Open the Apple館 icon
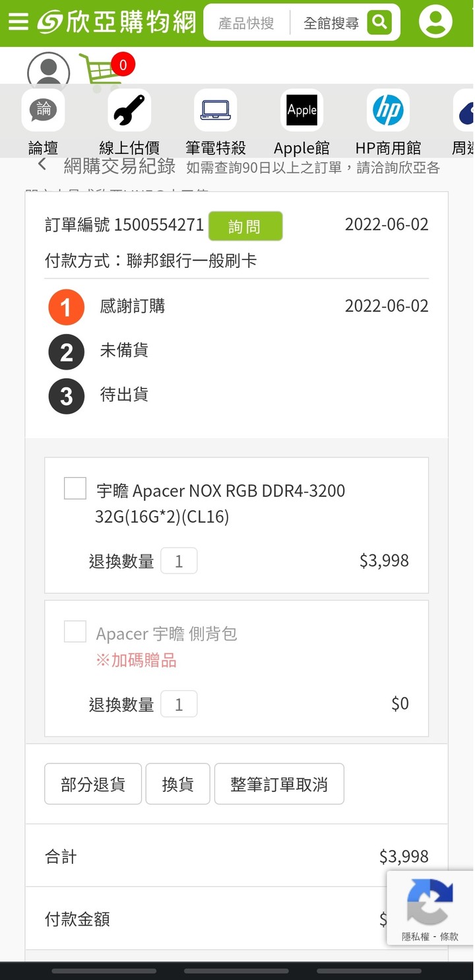Viewport: 475px width, 980px height. pos(301,110)
